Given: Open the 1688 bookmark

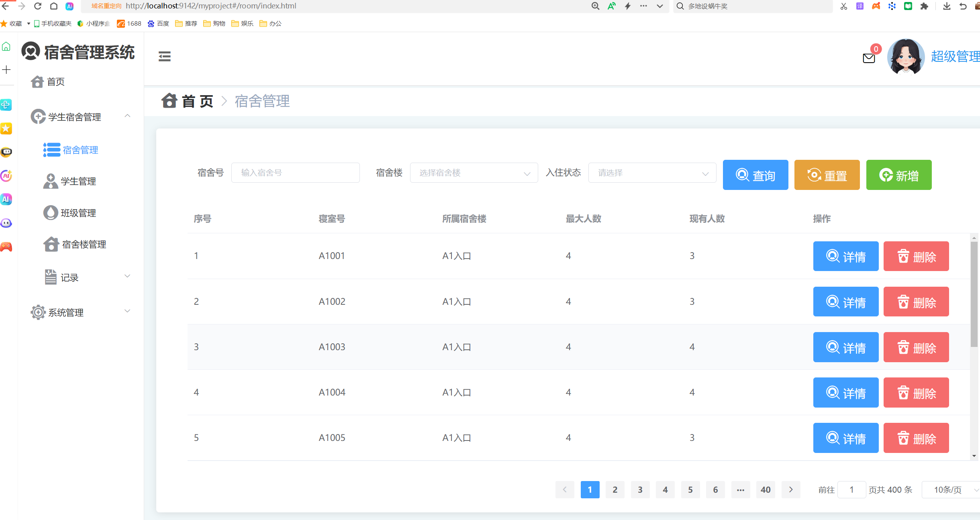Looking at the screenshot, I should click(x=129, y=23).
